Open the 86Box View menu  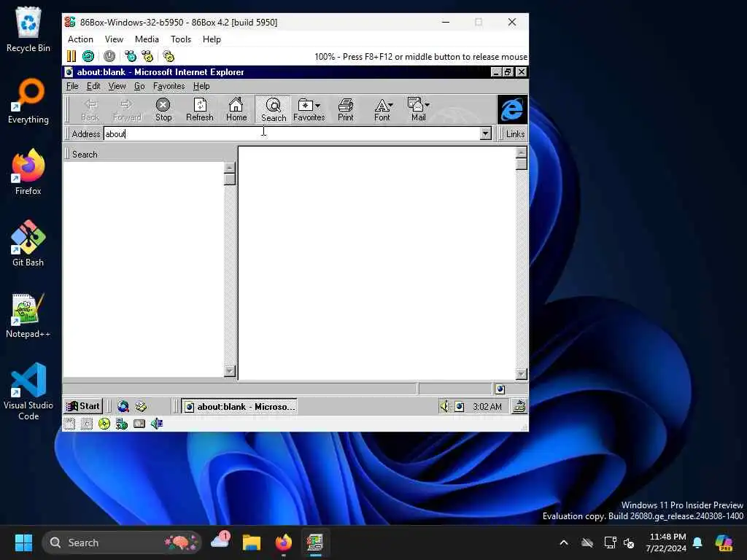[x=114, y=39]
